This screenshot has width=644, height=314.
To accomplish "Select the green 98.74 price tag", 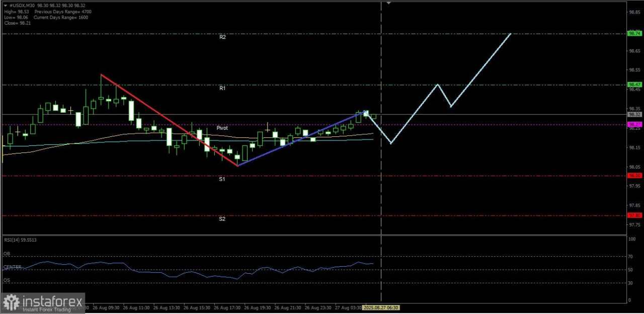I will pyautogui.click(x=634, y=33).
